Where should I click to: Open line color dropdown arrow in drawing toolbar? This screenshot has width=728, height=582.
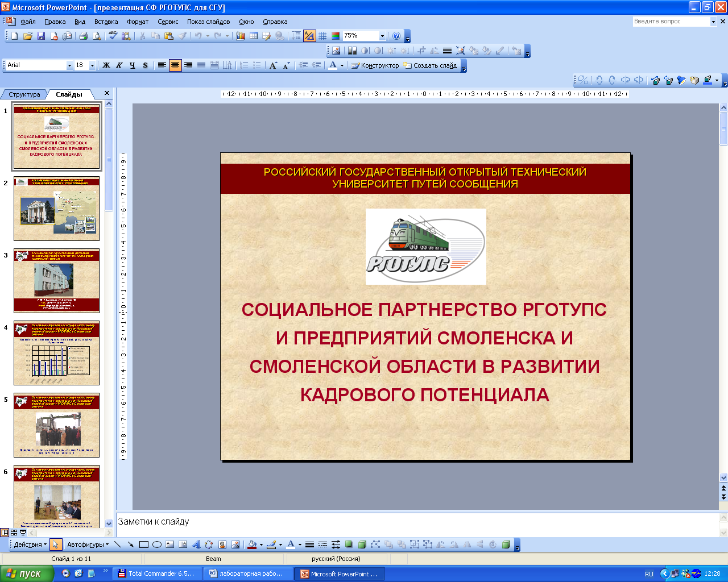click(280, 544)
